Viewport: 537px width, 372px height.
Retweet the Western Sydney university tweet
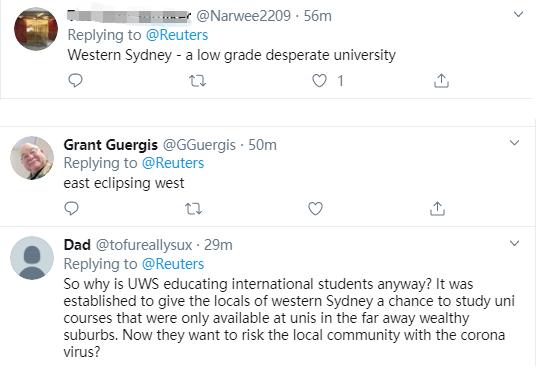tap(198, 81)
